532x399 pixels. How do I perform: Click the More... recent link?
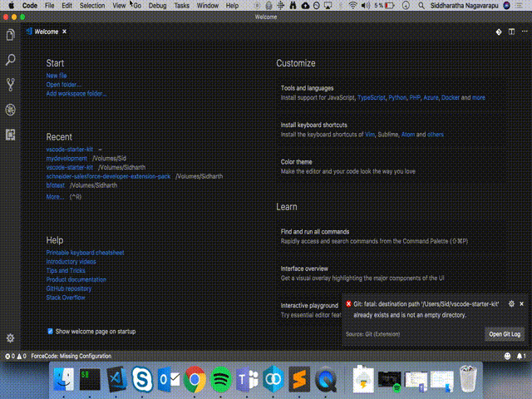[55, 197]
